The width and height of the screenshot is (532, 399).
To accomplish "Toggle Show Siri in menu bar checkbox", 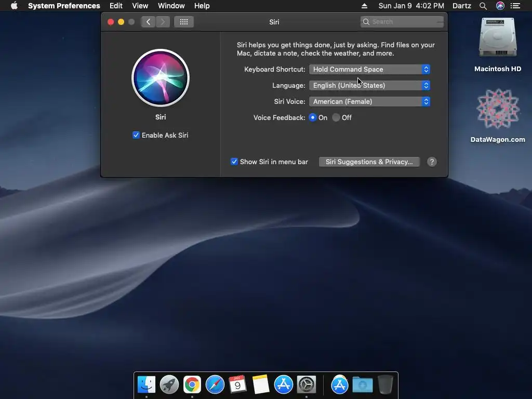I will pyautogui.click(x=234, y=162).
